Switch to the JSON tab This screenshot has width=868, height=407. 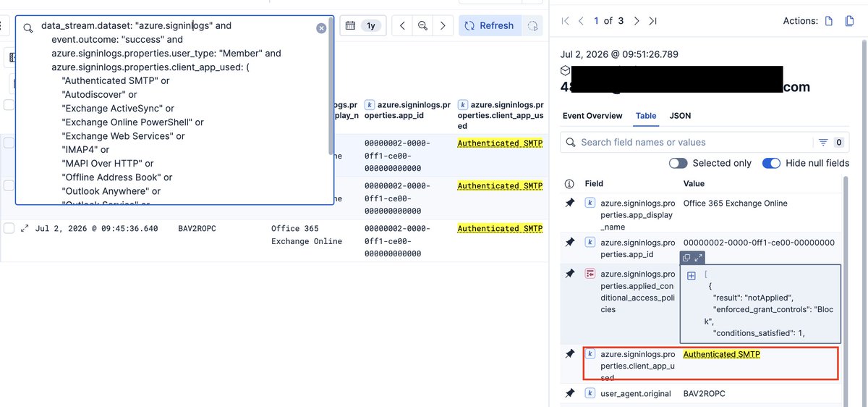pyautogui.click(x=680, y=116)
